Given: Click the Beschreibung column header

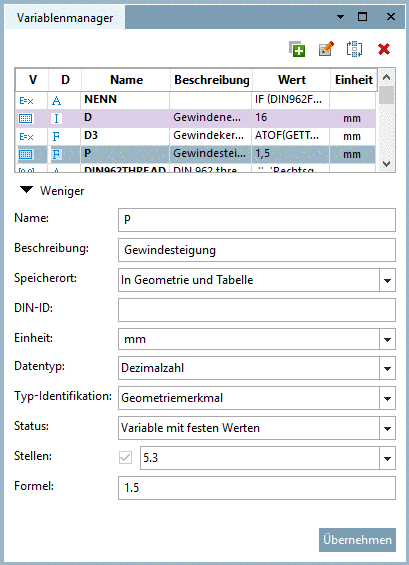Looking at the screenshot, I should [x=212, y=80].
